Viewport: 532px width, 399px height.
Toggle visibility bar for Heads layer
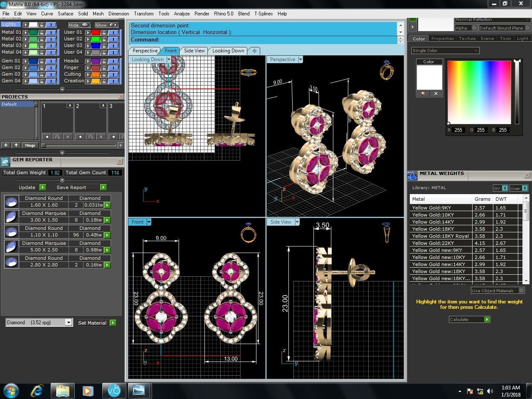click(113, 61)
